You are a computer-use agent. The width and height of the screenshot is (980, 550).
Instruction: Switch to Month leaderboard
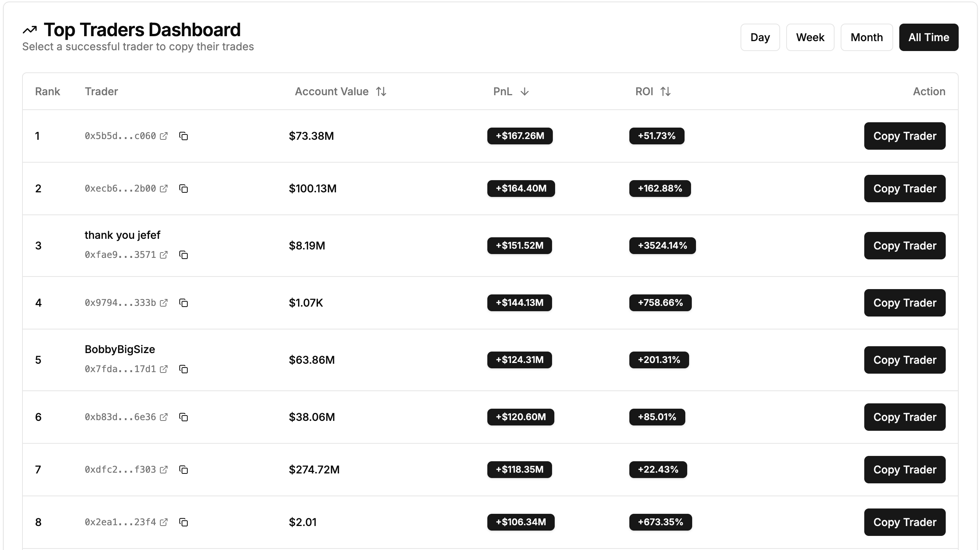[x=867, y=37]
